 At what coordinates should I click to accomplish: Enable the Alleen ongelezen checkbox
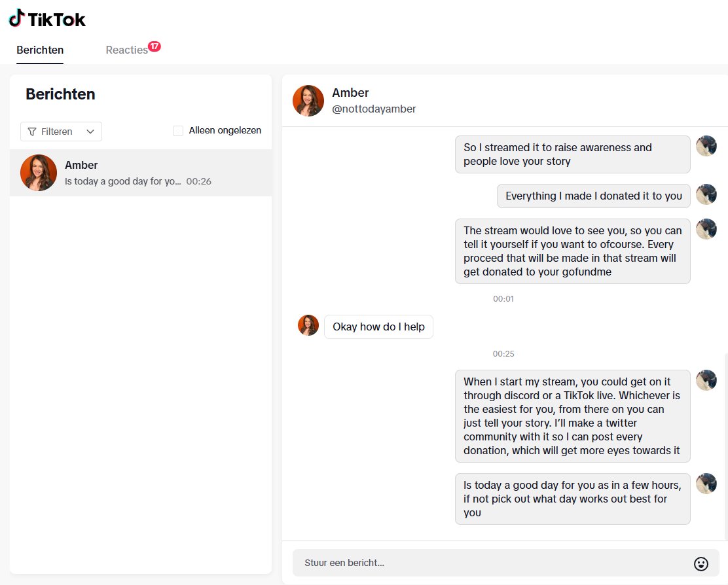click(x=178, y=131)
